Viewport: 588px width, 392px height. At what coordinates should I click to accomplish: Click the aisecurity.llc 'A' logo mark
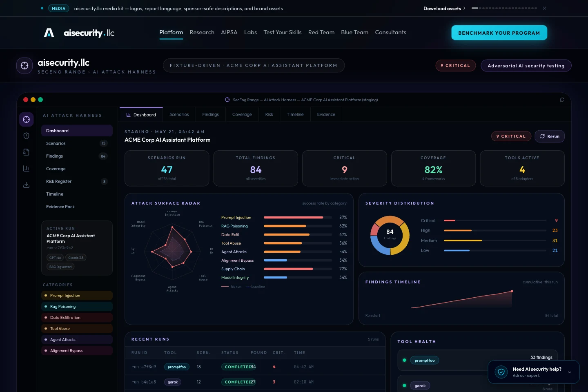coord(49,33)
